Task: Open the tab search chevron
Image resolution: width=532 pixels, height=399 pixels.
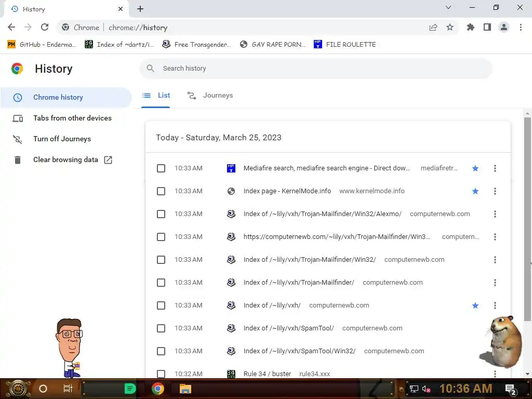Action: click(448, 7)
